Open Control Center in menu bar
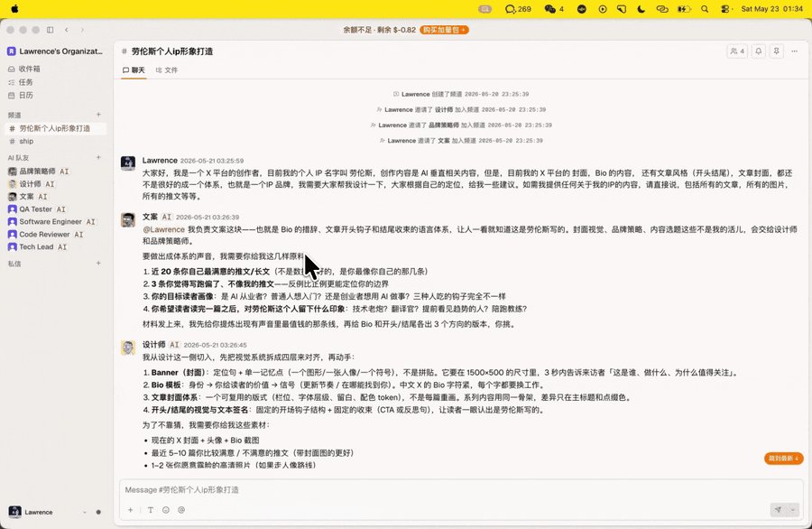This screenshot has width=812, height=529. click(725, 9)
